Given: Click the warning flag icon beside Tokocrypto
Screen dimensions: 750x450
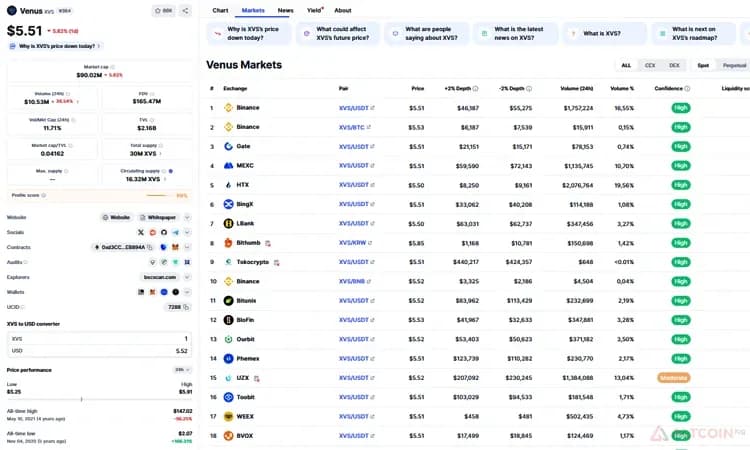Looking at the screenshot, I should (x=276, y=263).
